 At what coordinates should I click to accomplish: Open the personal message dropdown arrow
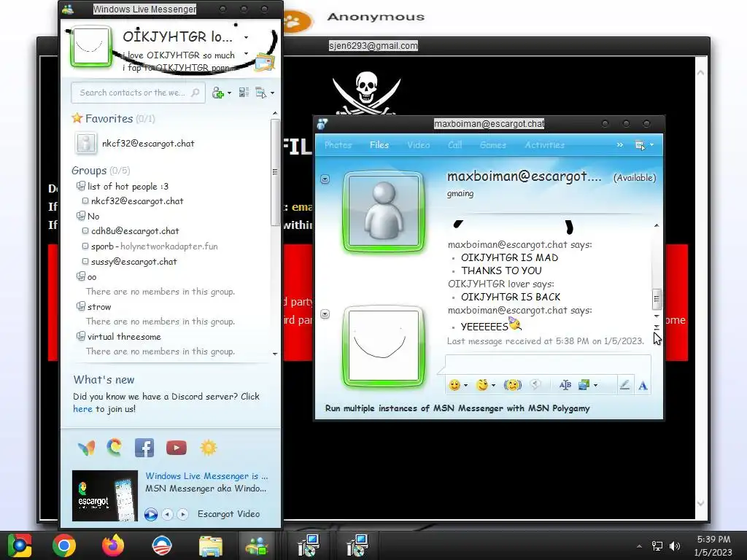tap(247, 53)
